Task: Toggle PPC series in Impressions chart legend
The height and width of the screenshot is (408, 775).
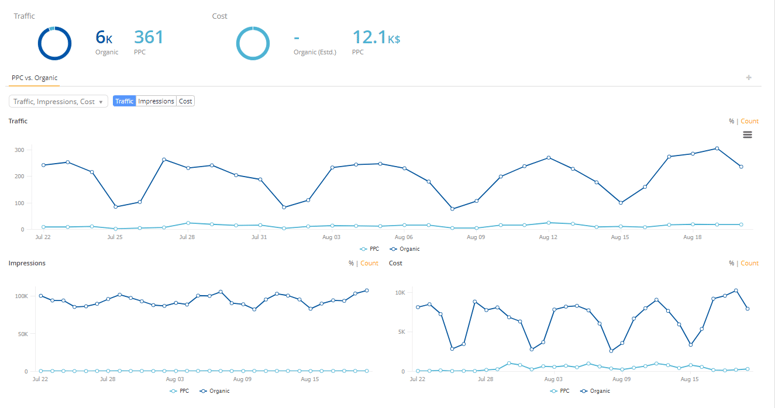Action: [179, 391]
